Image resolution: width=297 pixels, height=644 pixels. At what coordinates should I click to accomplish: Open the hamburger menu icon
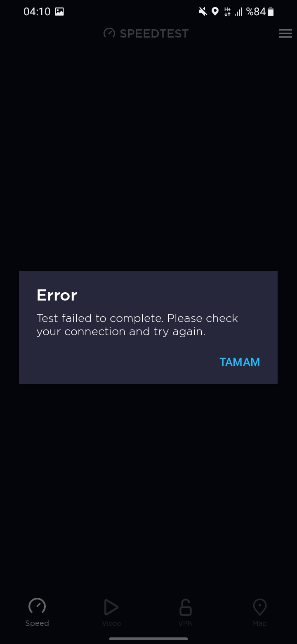click(x=285, y=34)
